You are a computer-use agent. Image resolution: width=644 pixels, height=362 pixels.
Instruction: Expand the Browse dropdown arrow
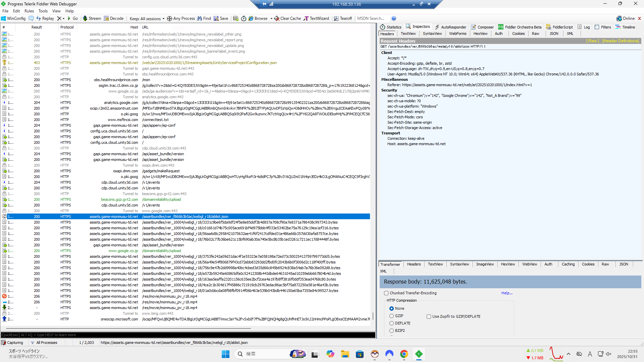[x=271, y=18]
